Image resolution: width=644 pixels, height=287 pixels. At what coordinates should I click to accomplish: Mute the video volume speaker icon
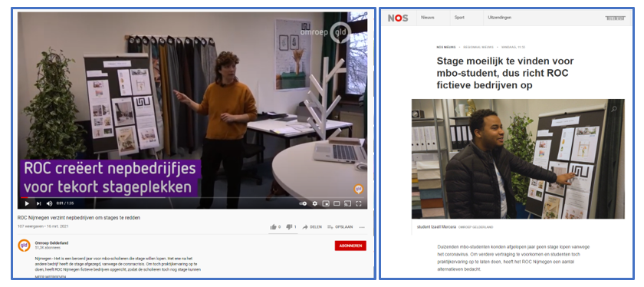click(x=49, y=203)
